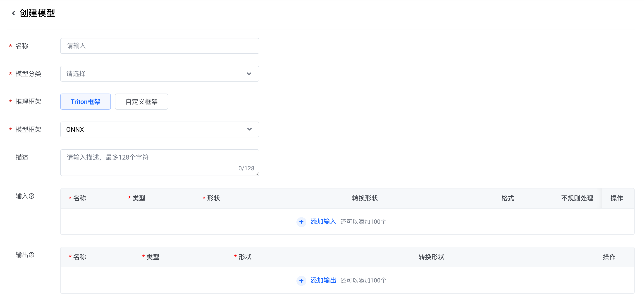Viewport: 644px width, 301px height.
Task: Click the plus icon for 添加输出
Action: (301, 280)
